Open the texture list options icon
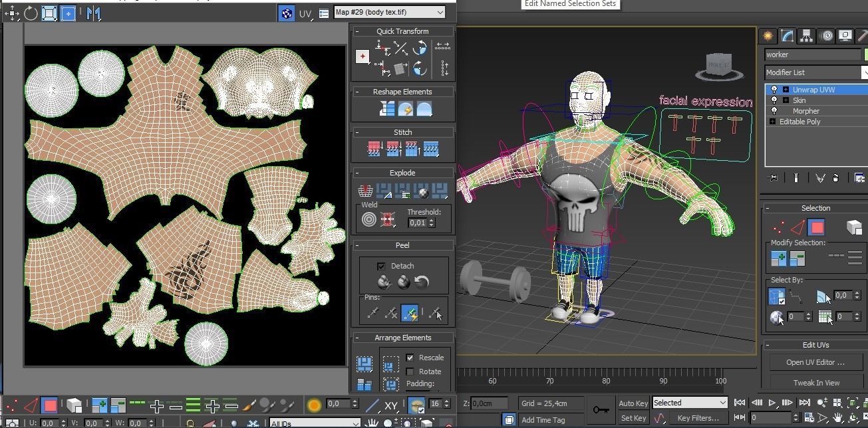 (x=323, y=13)
